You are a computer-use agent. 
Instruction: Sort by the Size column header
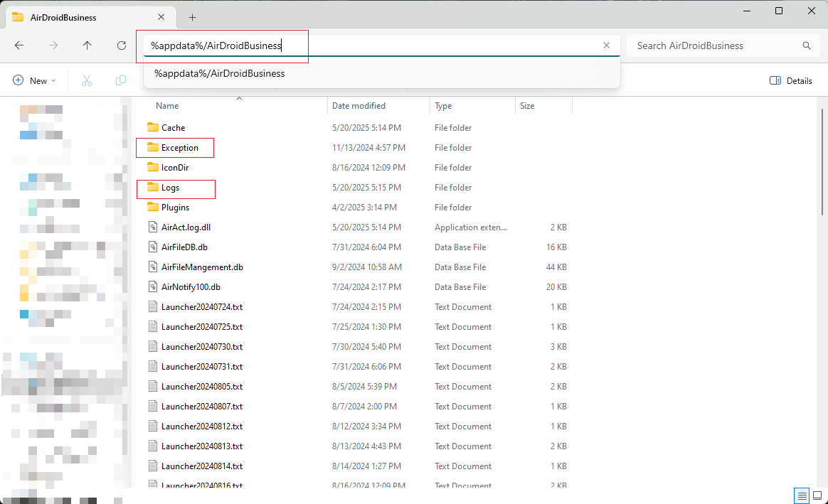527,105
